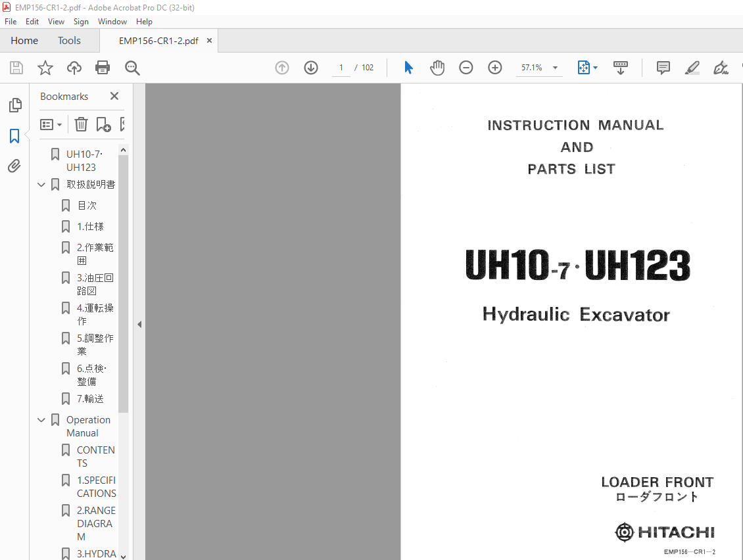Collapse the Operation Manual bookmark group
743x560 pixels.
tap(41, 420)
